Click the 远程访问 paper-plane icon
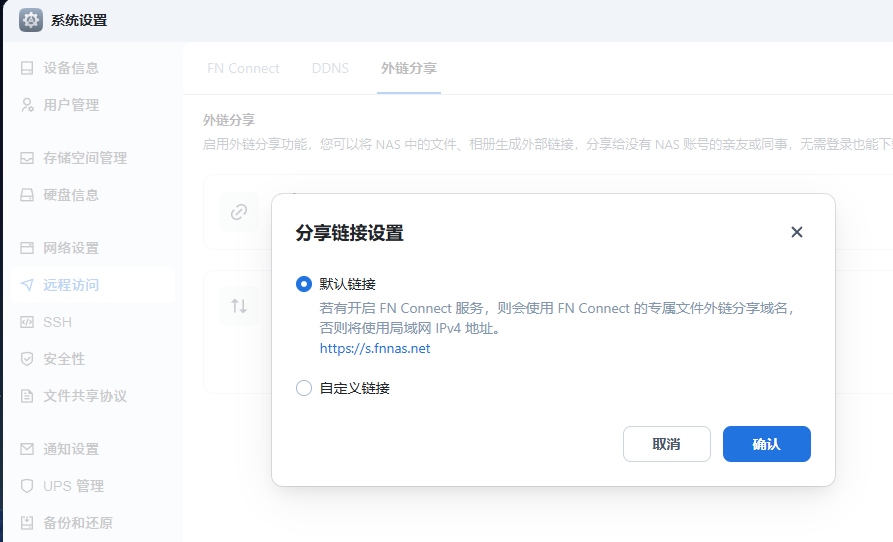The width and height of the screenshot is (893, 542). click(27, 285)
